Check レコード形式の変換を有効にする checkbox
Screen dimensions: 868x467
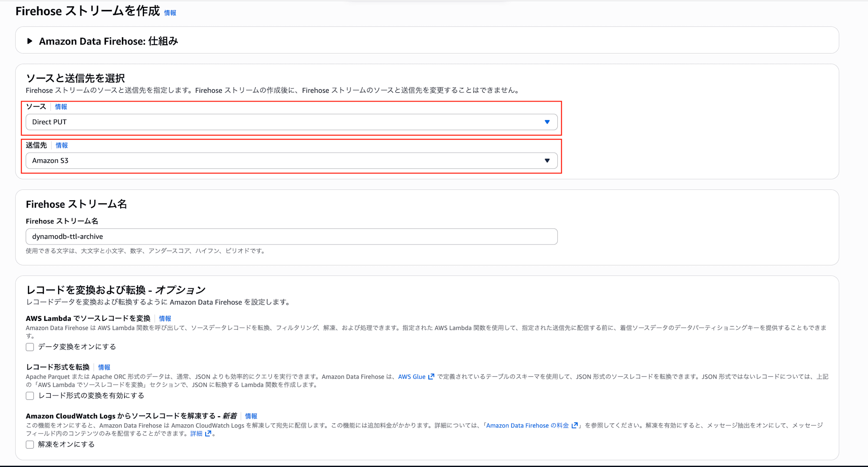pyautogui.click(x=30, y=395)
